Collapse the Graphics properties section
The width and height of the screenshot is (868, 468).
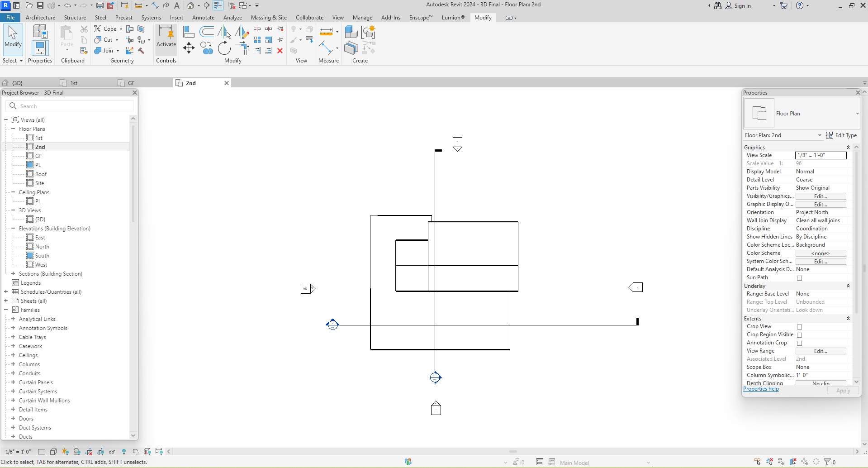click(x=848, y=148)
